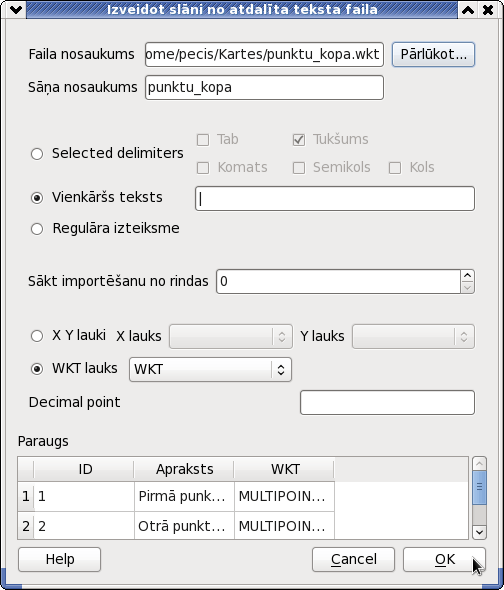Screen dimensions: 504x590
Task: Click the Paraugs table scroll up arrow
Action: [479, 464]
